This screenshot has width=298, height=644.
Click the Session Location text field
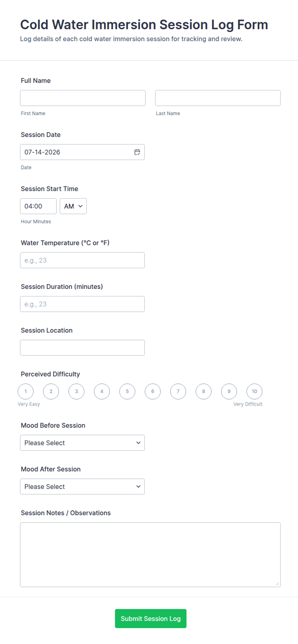point(82,348)
